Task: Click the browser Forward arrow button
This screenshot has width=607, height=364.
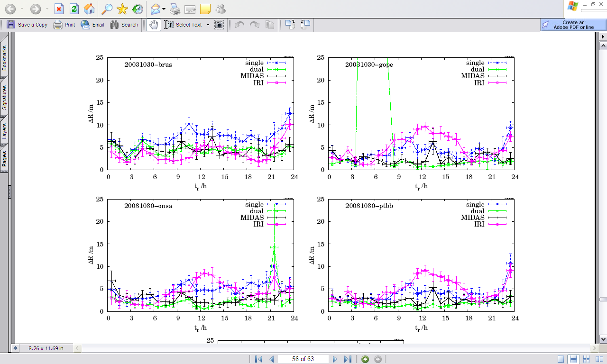Action: pyautogui.click(x=35, y=9)
